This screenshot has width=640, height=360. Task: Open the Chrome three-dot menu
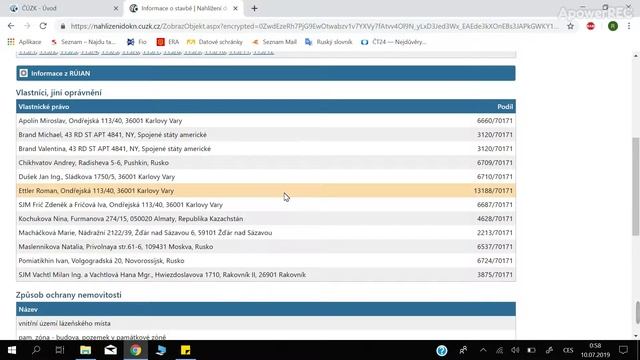pos(629,26)
